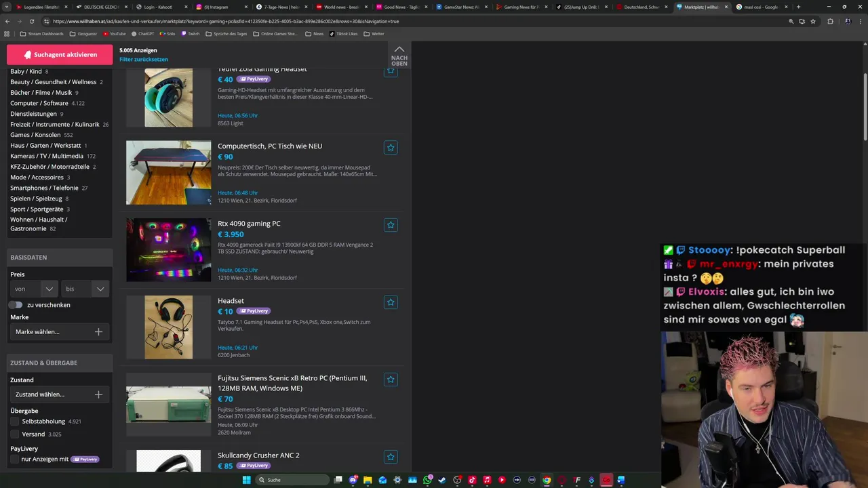Open Windows Start menu
Screen dimensions: 868x488
(247, 480)
